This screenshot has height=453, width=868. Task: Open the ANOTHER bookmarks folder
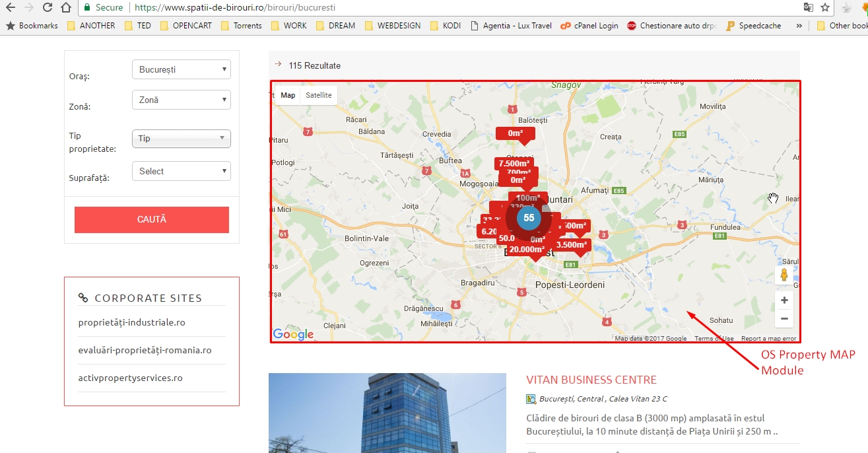tap(90, 26)
